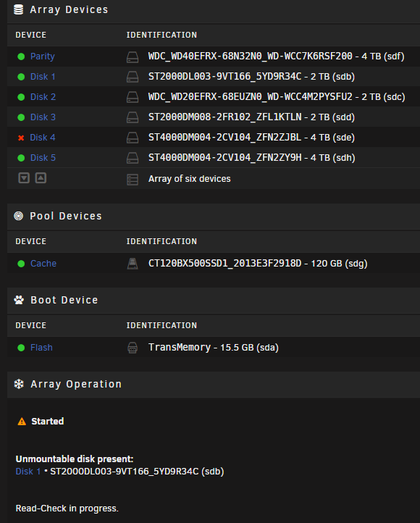Click drive icon next to WDC_WD40EFRX parity disk
Screen dimensions: 420x523
tap(133, 57)
